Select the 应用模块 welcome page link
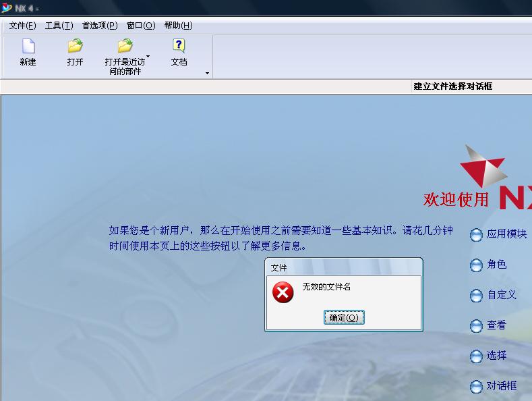532x401 pixels. 506,234
